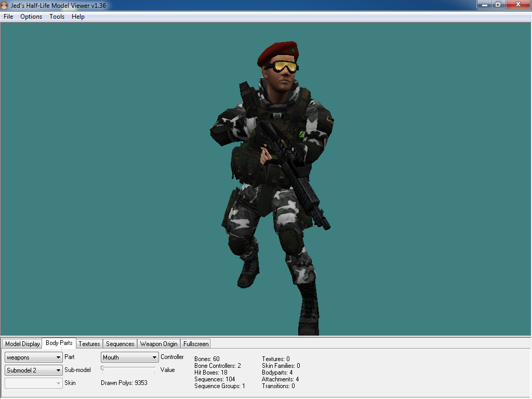Expand the Mouth Controller dropdown
The image size is (532, 399).
click(129, 357)
